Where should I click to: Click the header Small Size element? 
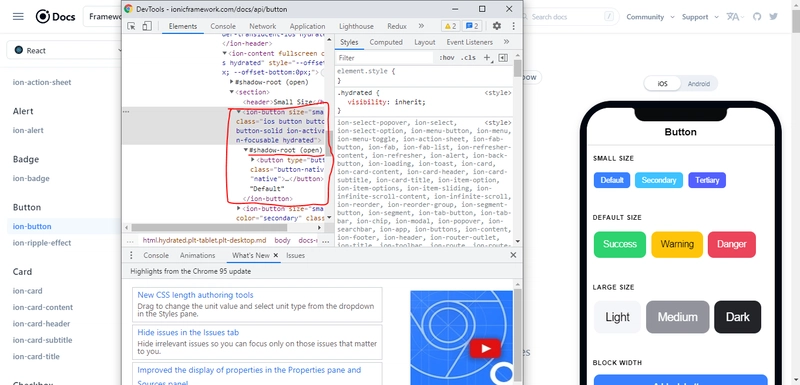(284, 102)
